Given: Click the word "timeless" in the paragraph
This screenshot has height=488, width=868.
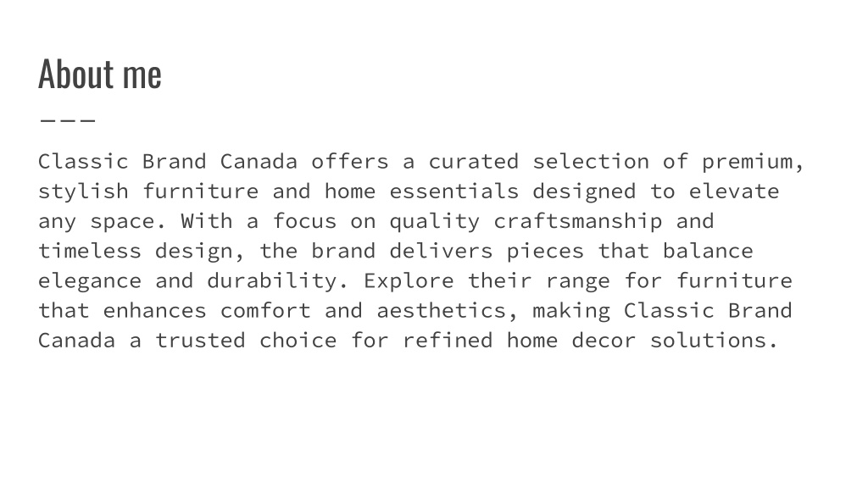Looking at the screenshot, I should [x=90, y=251].
